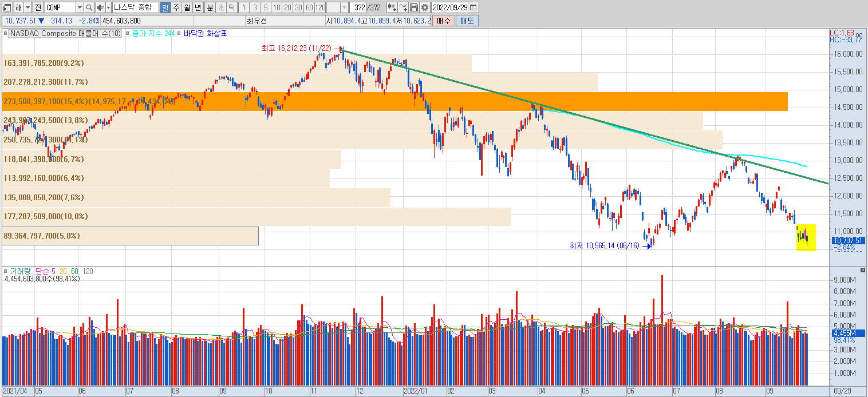Select the 종가 지수 244 legend label
868x397 pixels.
click(x=153, y=34)
